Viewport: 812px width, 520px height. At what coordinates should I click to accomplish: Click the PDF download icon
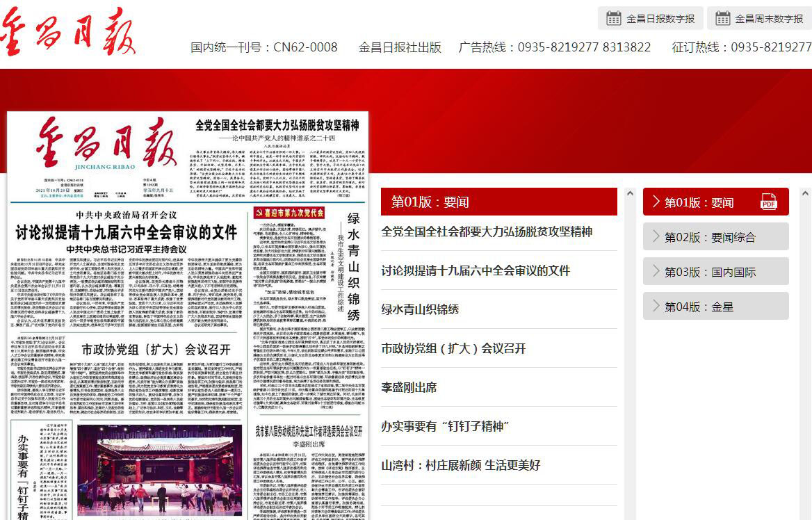[768, 202]
